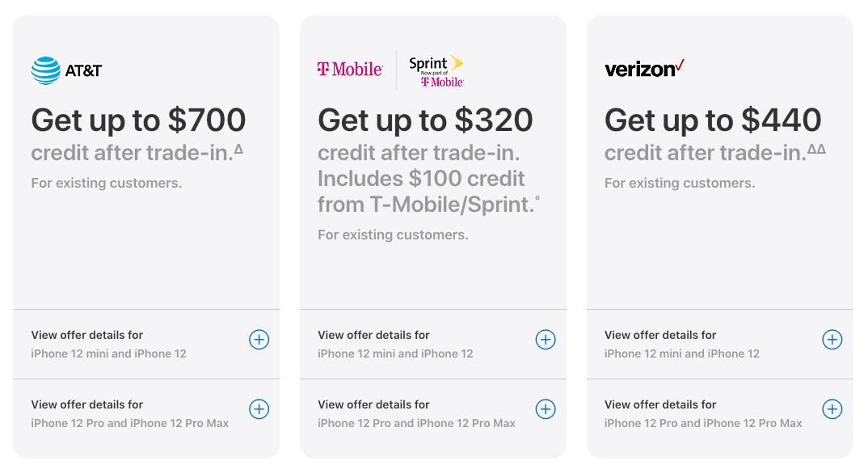Click the AT&T globe logo
Viewport: 868px width, 474px height.
point(46,70)
